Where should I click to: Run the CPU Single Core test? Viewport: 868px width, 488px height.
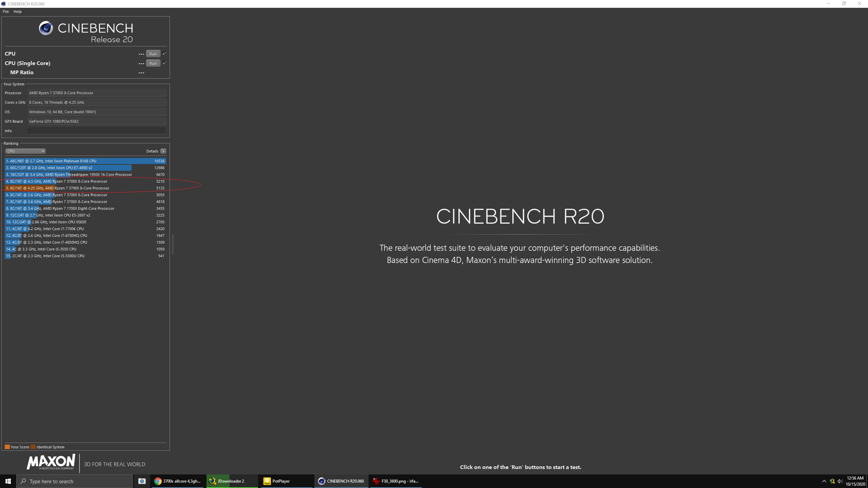pyautogui.click(x=153, y=63)
